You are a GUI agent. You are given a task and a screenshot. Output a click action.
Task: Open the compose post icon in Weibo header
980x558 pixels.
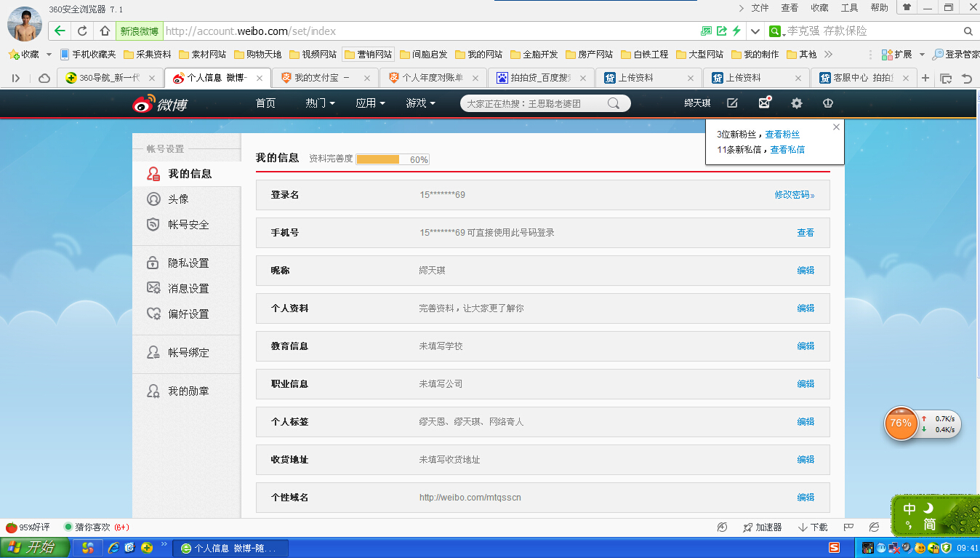point(732,103)
